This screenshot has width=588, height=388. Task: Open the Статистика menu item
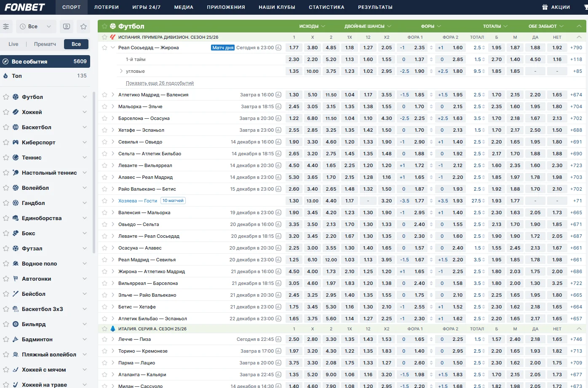click(326, 7)
